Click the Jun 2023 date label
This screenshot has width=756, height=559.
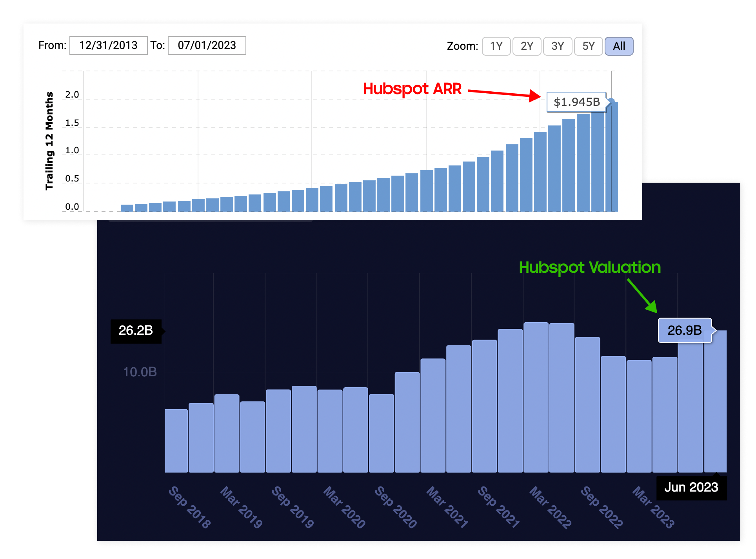[691, 487]
